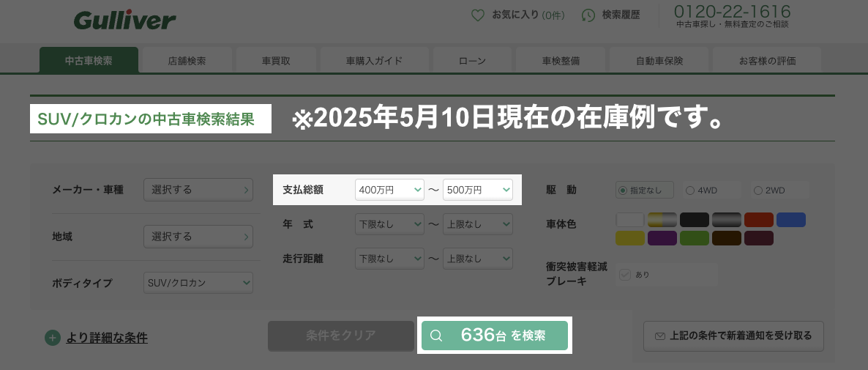
Task: Select the 4WD radio button
Action: 689,190
